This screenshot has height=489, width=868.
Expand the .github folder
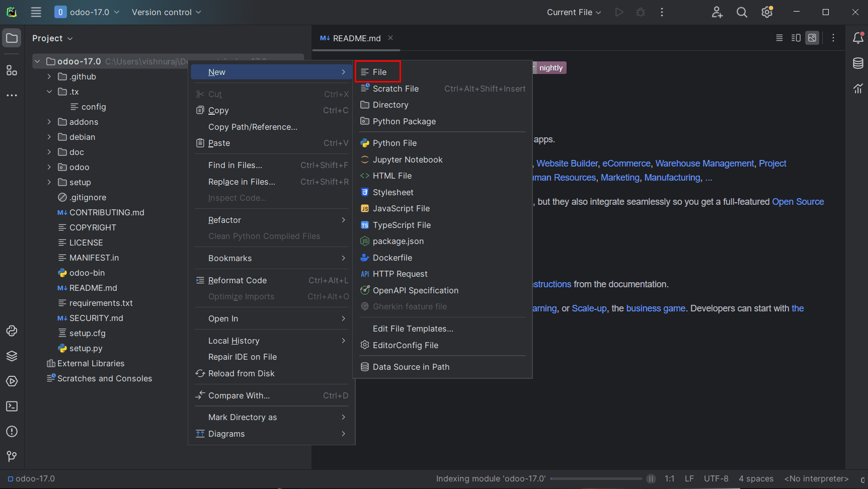tap(49, 76)
